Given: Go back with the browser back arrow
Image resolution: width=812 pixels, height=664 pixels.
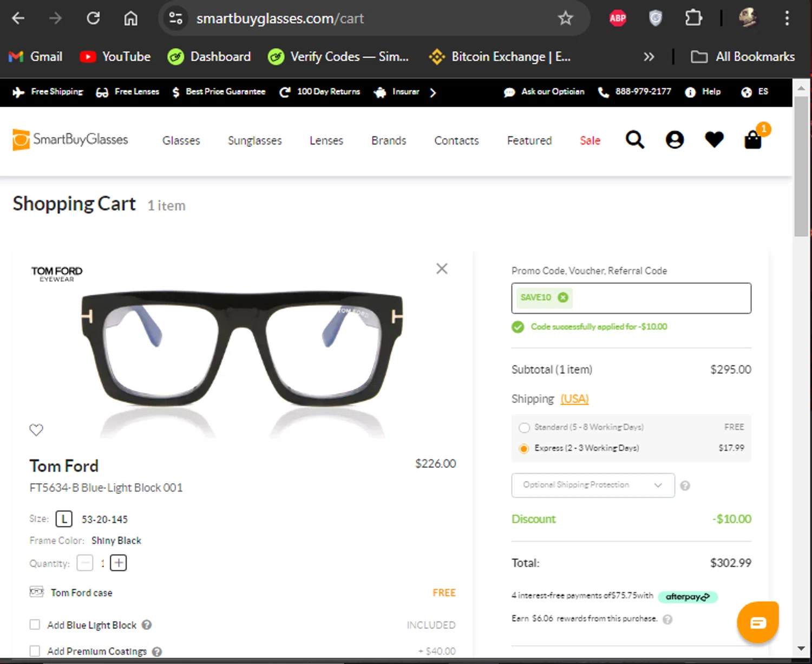Looking at the screenshot, I should coord(18,18).
